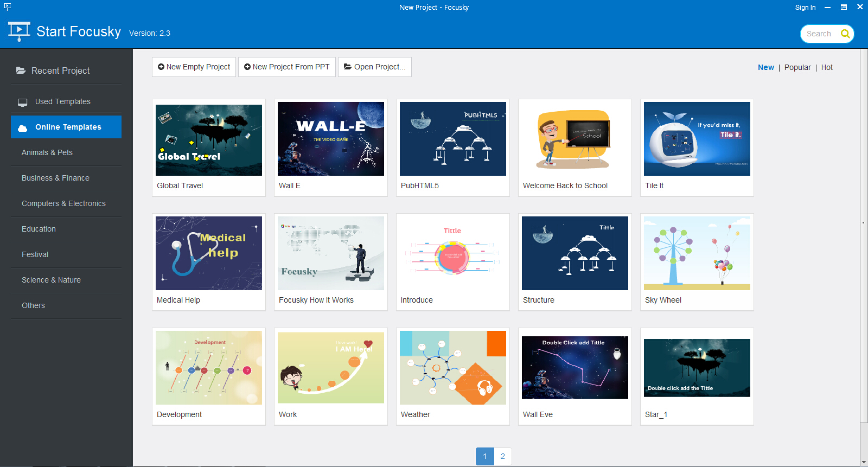
Task: Go to page 2 of templates
Action: (503, 456)
